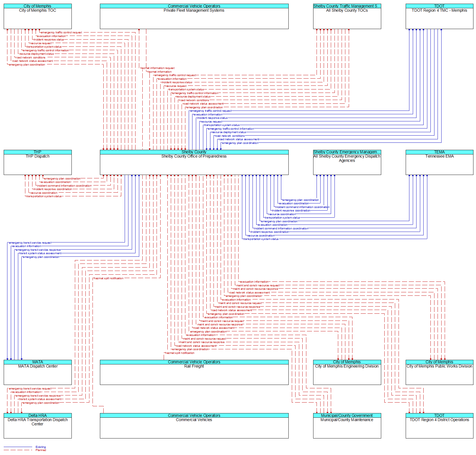The image size is (476, 455).
Task: Click the Existing legend label
Action: point(41,447)
